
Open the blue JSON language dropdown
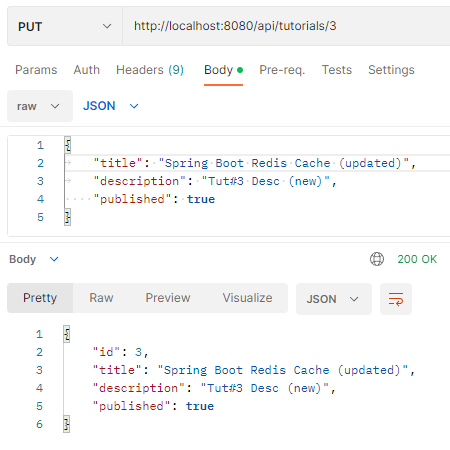(x=111, y=106)
